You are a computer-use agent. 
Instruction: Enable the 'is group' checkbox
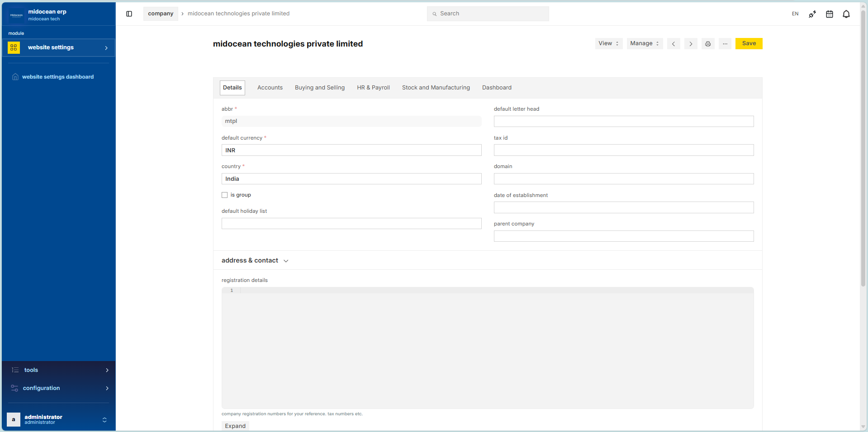(225, 195)
